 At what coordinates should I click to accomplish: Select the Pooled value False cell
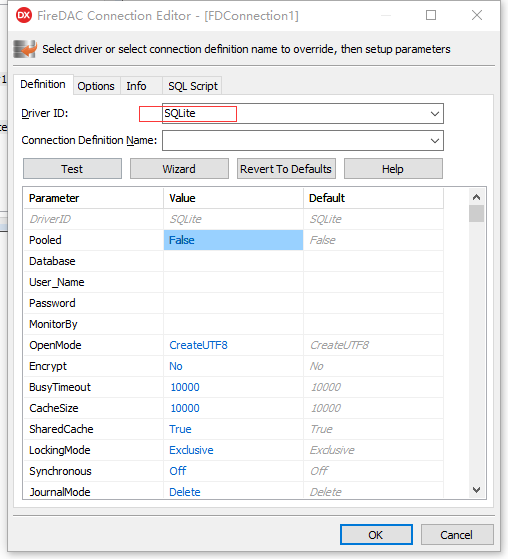(234, 240)
